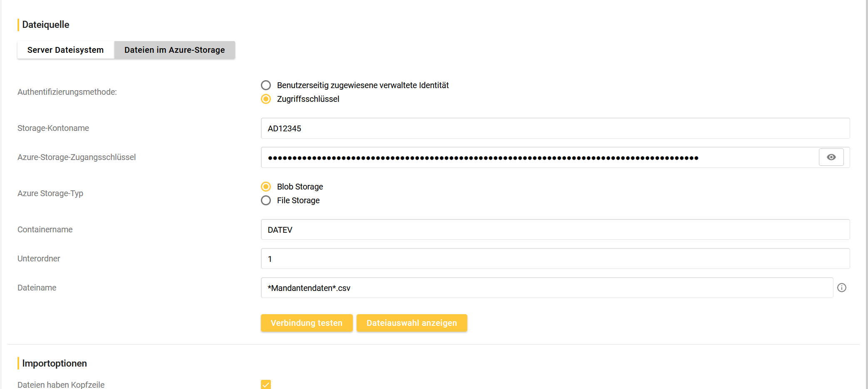Click the Unterordner input field
Viewport: 868px width, 389px height.
[x=555, y=259]
